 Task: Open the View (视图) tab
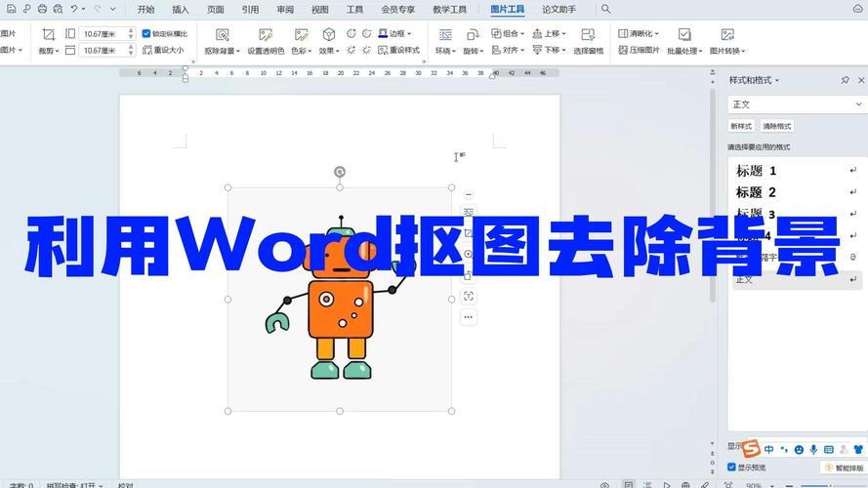coord(320,10)
